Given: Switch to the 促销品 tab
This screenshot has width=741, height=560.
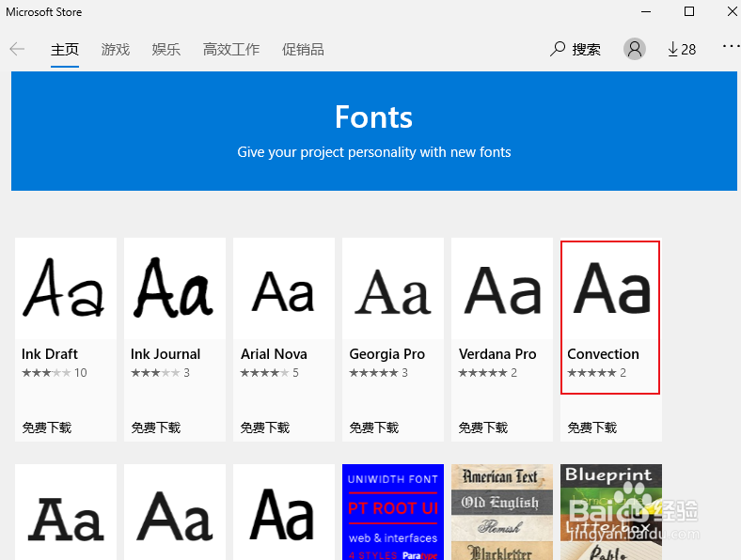Looking at the screenshot, I should pyautogui.click(x=303, y=50).
